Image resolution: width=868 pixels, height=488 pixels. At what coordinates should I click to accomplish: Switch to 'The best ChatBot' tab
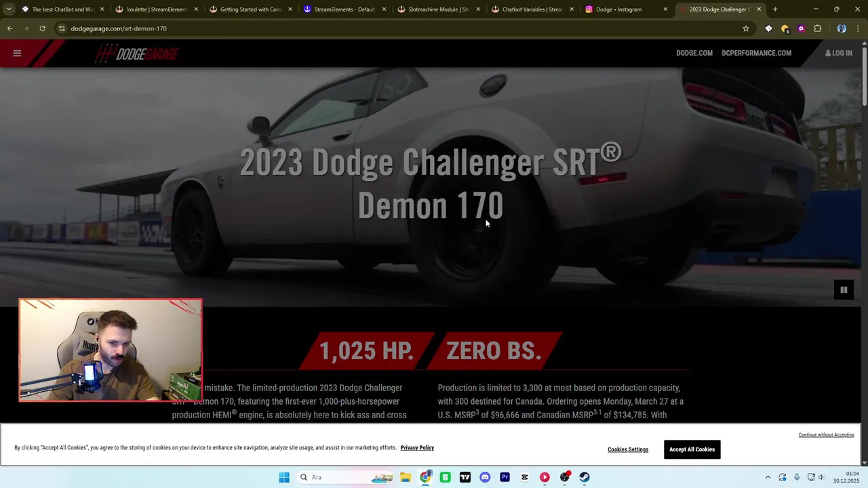(x=62, y=9)
